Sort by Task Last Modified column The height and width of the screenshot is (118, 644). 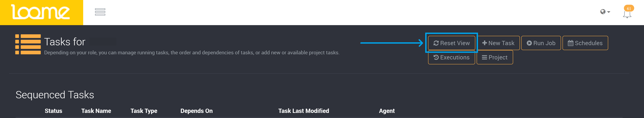click(x=303, y=111)
